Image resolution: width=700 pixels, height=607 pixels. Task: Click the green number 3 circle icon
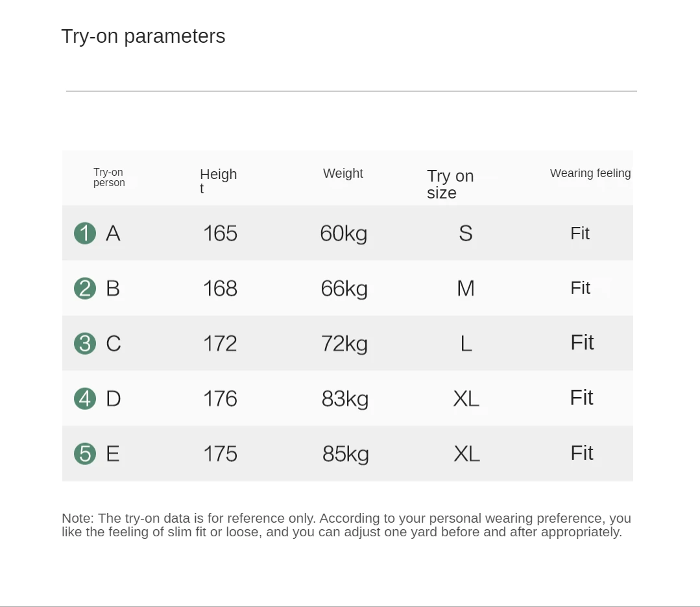pyautogui.click(x=85, y=343)
